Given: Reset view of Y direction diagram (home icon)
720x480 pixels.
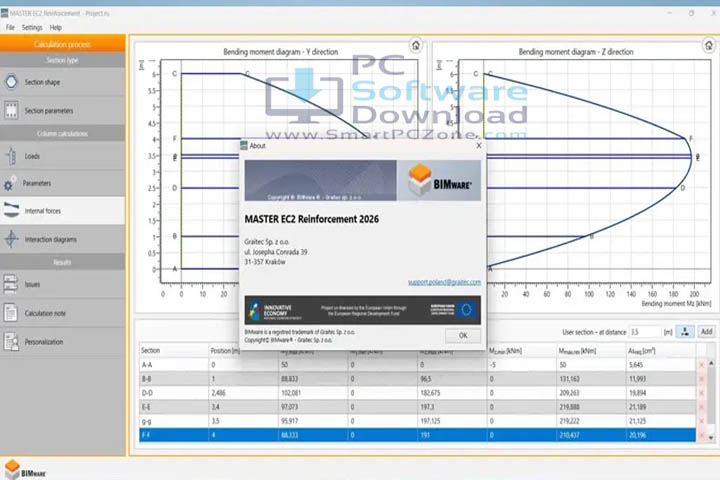Looking at the screenshot, I should (416, 45).
